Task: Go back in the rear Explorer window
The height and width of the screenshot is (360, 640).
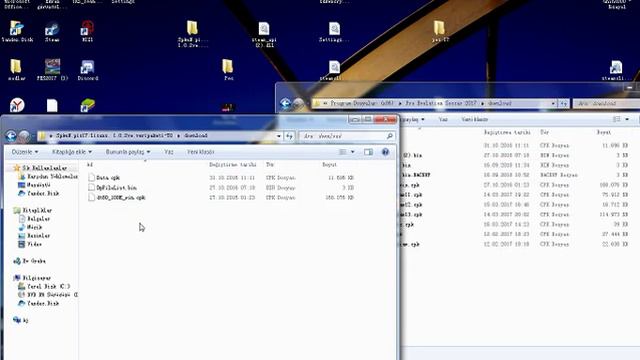Action: (x=285, y=104)
